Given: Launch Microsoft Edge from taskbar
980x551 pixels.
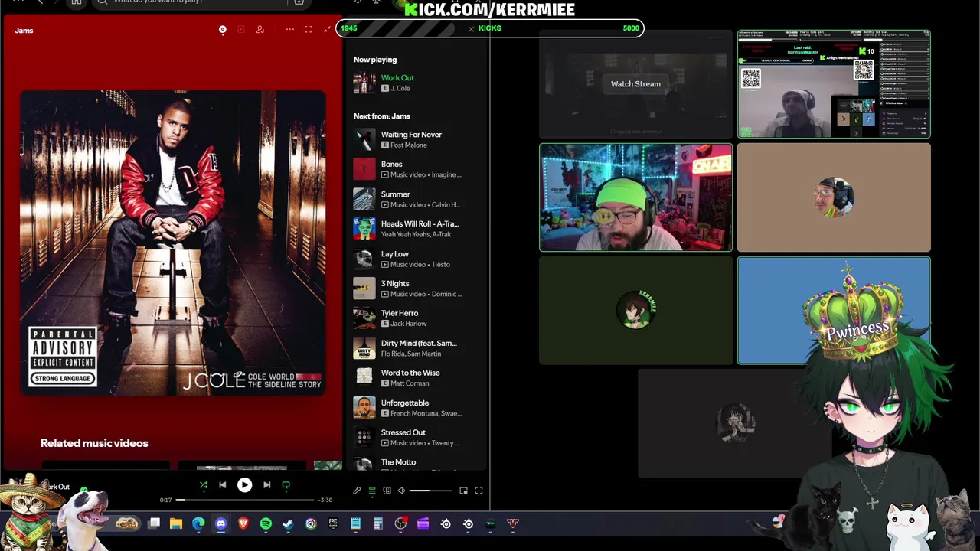Looking at the screenshot, I should tap(198, 523).
